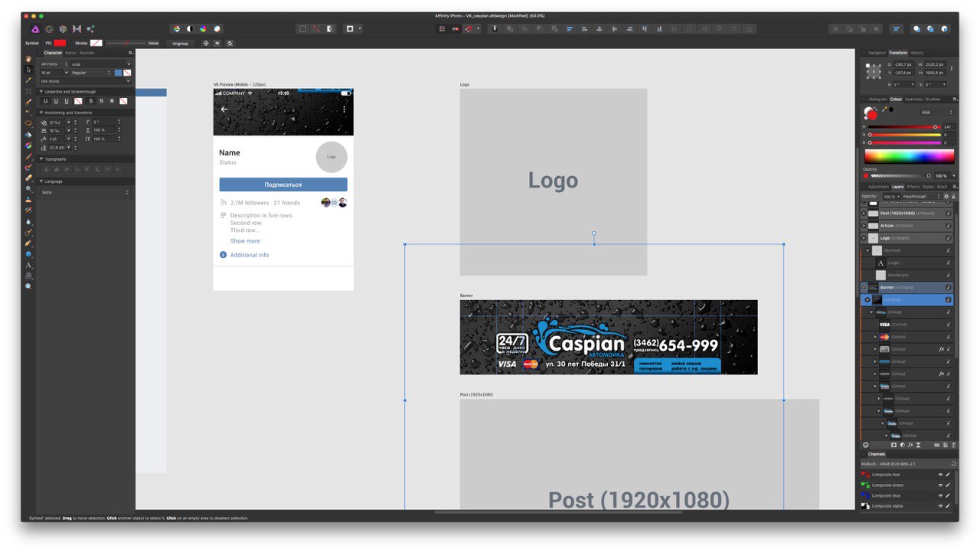Add an adjustment layer icon
Viewport: 980px width, 552px height.
902,445
